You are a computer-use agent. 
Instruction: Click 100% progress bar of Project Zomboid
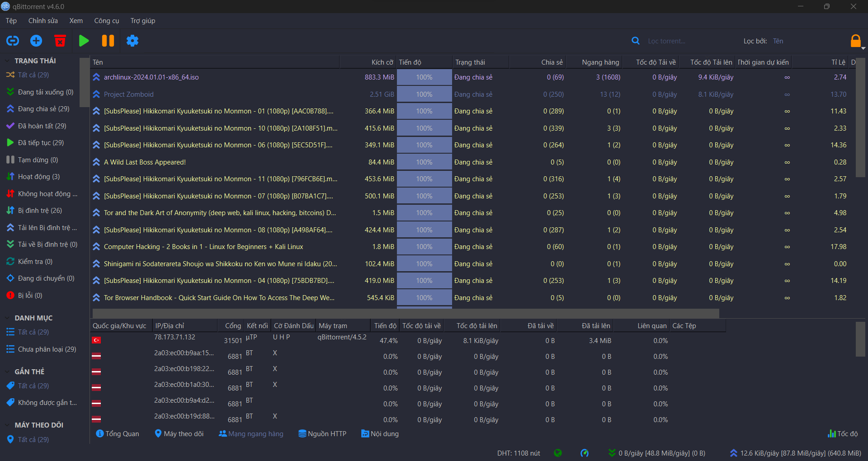424,94
